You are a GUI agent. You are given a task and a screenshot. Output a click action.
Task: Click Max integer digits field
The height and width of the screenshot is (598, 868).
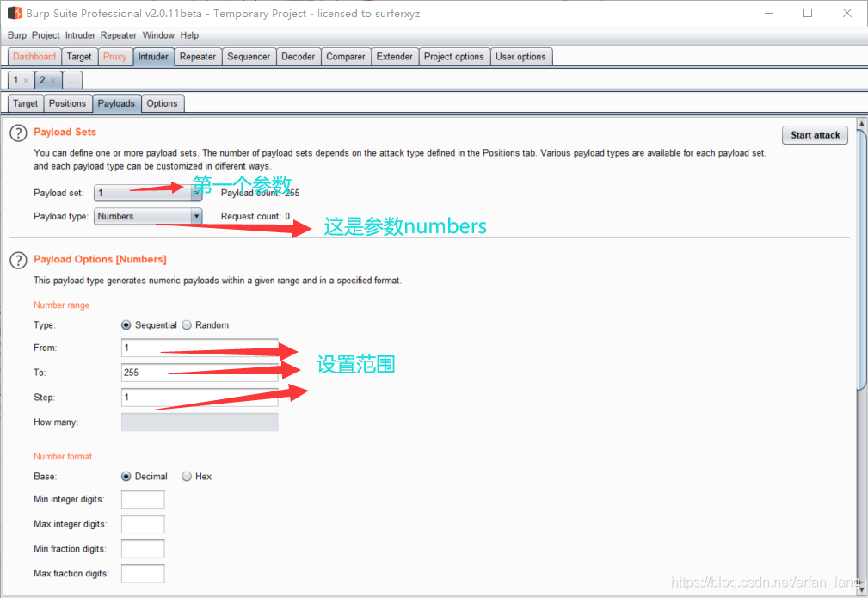pyautogui.click(x=143, y=524)
